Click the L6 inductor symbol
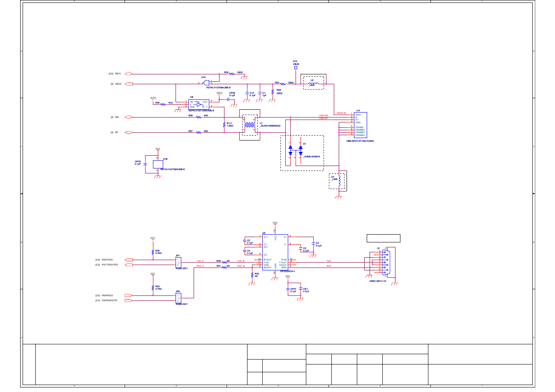This screenshot has width=555, height=392. click(313, 83)
